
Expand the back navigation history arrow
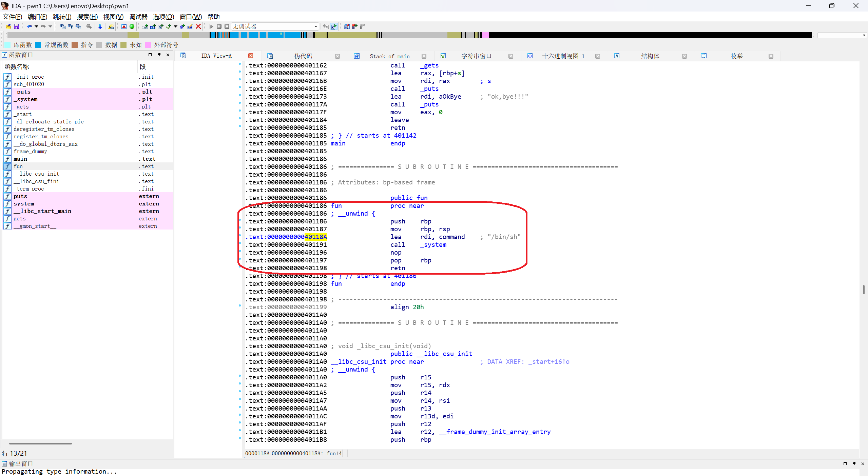coord(36,26)
